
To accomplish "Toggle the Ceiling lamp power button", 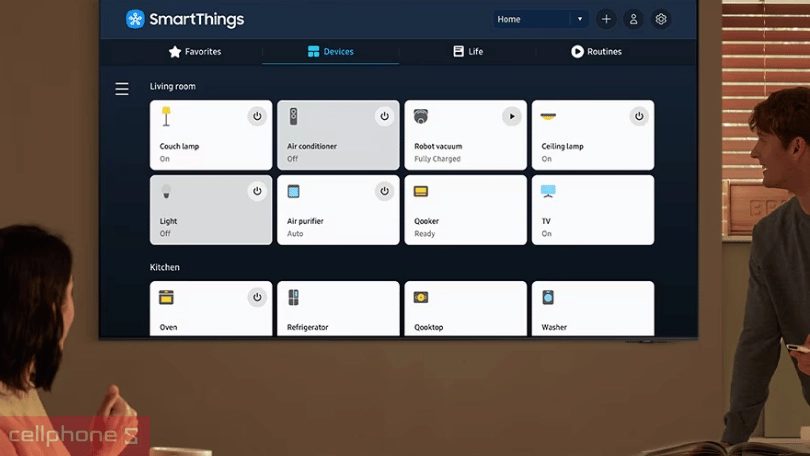I will pos(639,117).
